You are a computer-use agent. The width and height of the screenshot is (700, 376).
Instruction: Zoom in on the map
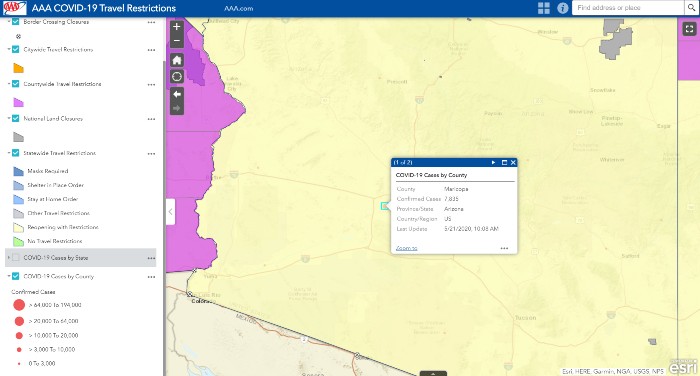tap(177, 27)
